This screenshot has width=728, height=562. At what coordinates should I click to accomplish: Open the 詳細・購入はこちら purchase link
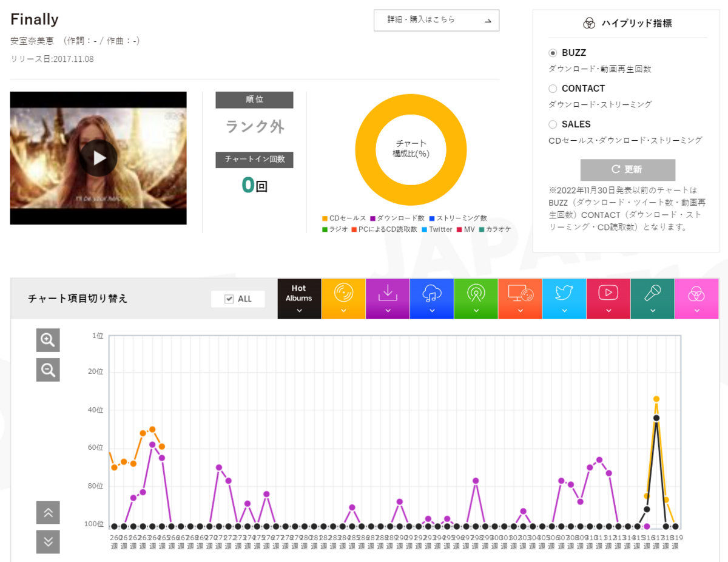pos(437,20)
